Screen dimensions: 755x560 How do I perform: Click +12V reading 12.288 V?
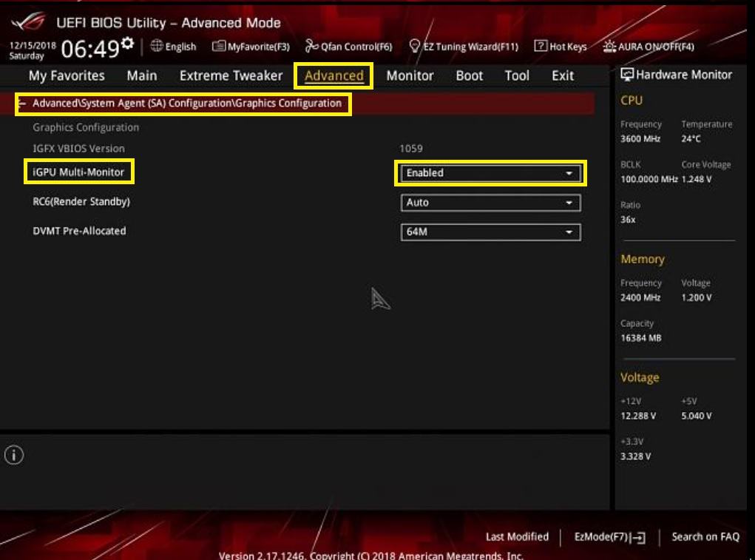(638, 416)
